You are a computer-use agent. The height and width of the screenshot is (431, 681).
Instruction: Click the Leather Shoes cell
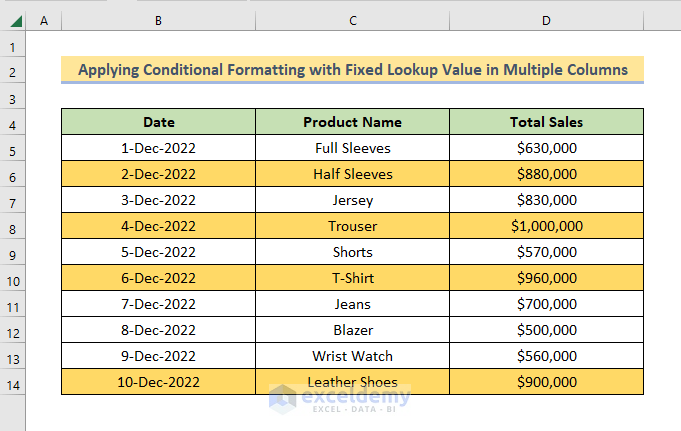[352, 382]
